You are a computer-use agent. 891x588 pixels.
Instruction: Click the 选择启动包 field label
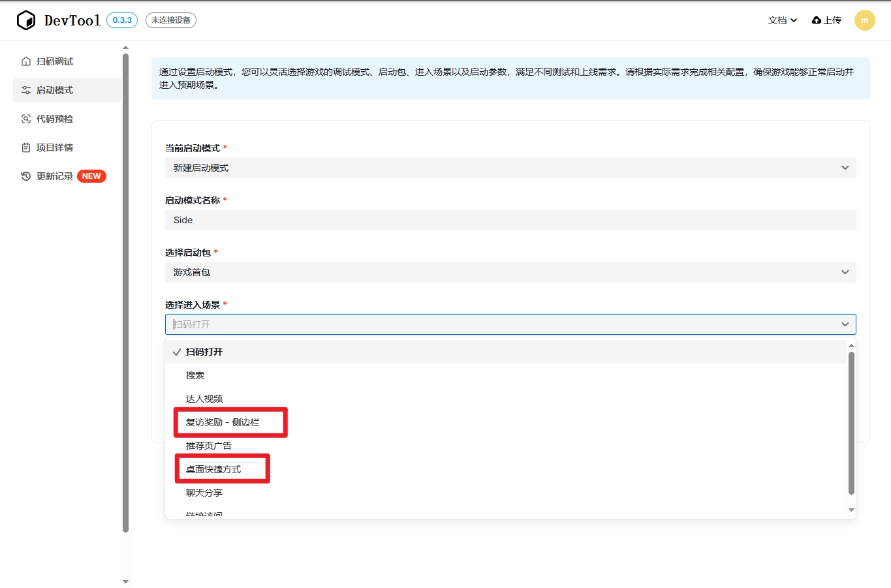(188, 253)
